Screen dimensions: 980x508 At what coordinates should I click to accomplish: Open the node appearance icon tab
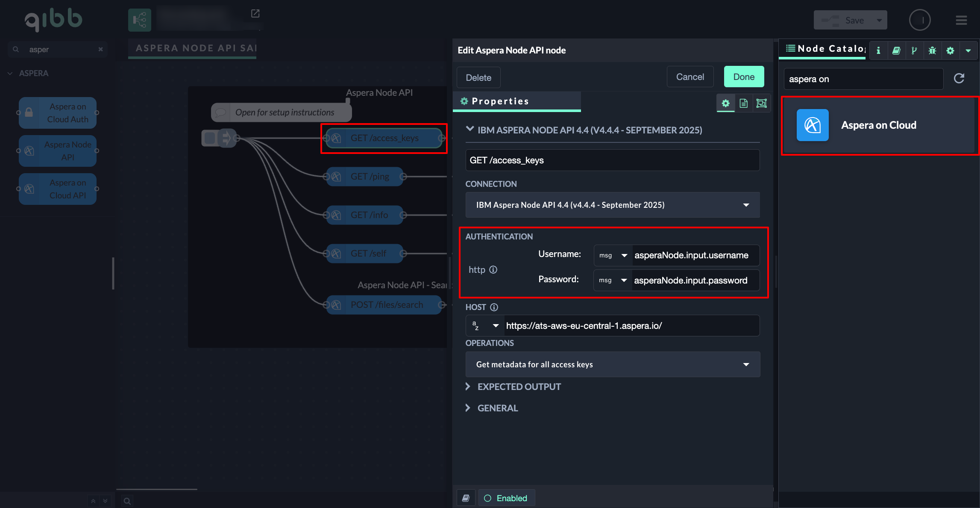click(x=761, y=103)
